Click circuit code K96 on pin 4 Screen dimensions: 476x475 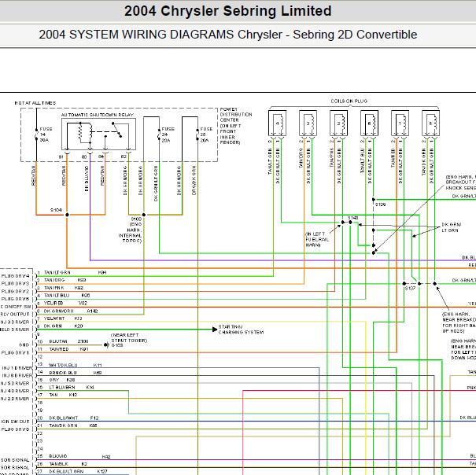86,296
